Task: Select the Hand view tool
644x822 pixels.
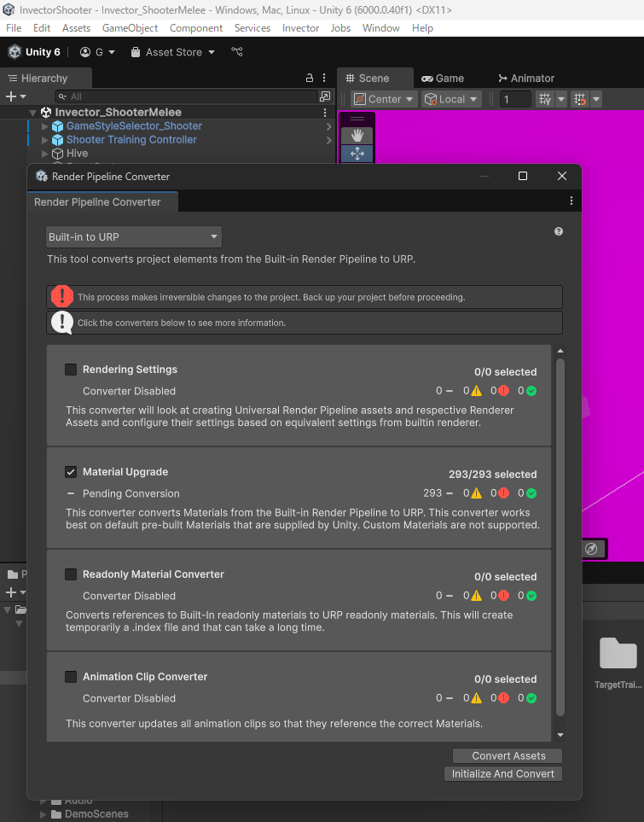Action: (357, 136)
